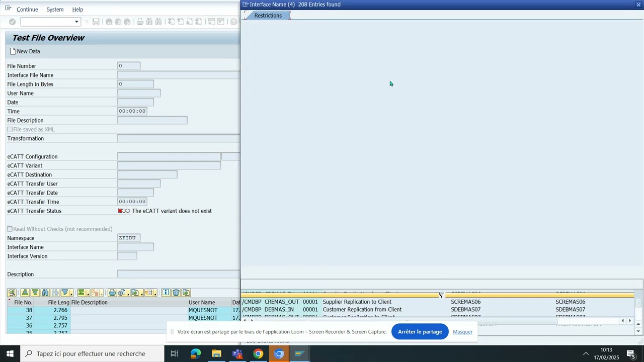Click the Set Filter funnel icon

point(65,293)
